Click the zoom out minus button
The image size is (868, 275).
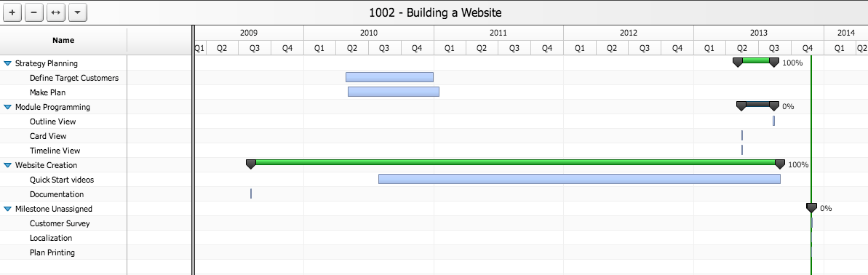point(34,12)
